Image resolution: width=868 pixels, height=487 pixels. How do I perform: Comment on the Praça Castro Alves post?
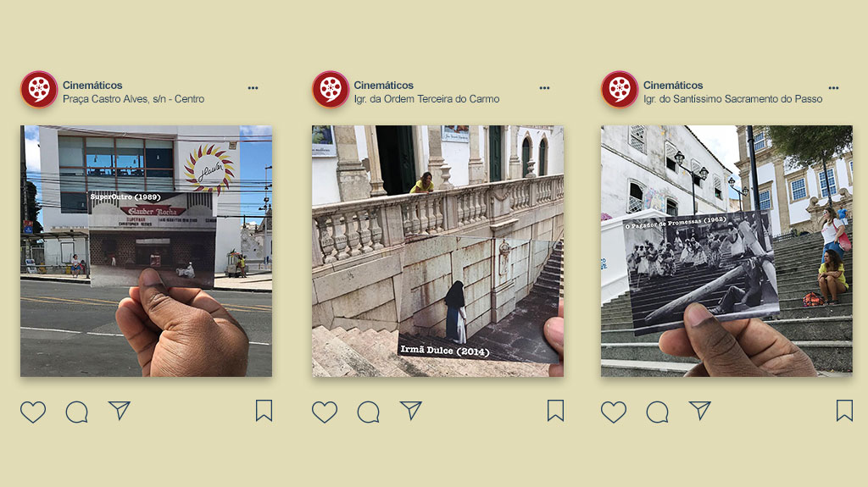77,412
